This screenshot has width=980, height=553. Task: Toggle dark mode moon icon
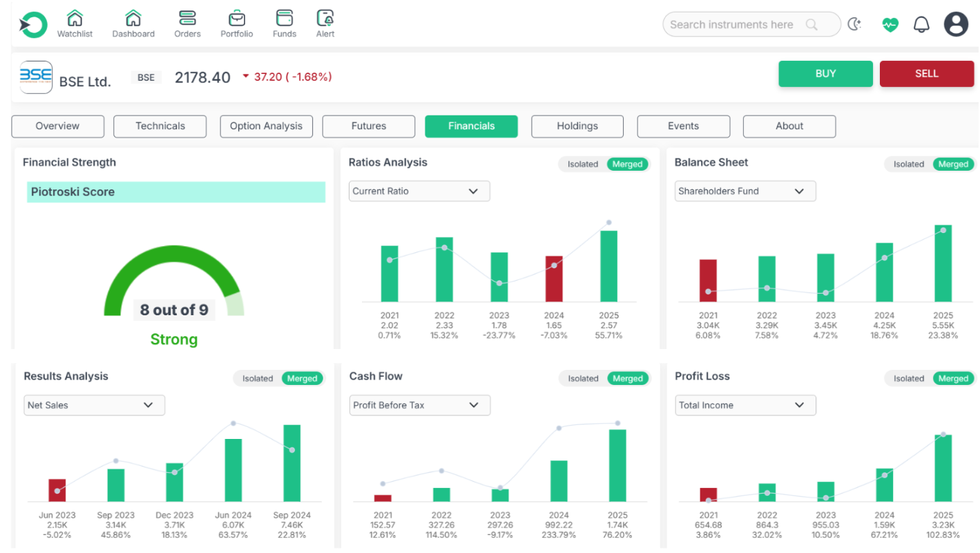click(855, 25)
